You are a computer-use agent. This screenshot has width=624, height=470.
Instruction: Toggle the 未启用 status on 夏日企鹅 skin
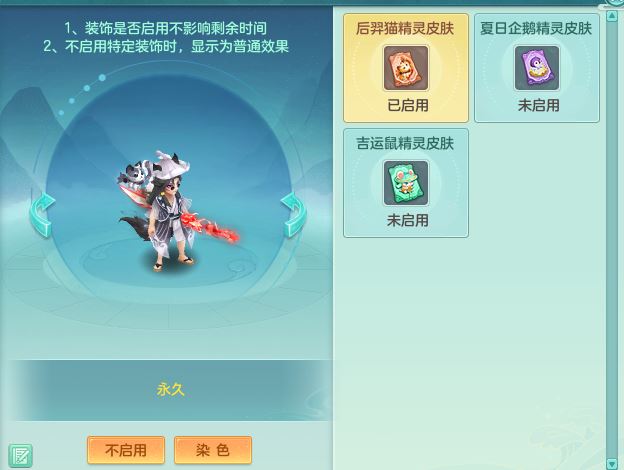coord(538,105)
